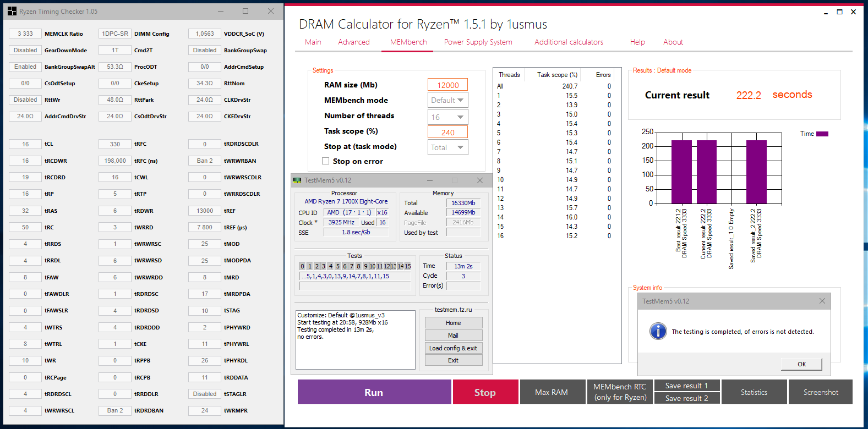The image size is (868, 429).
Task: Click the Cmd2T value field
Action: (x=115, y=50)
